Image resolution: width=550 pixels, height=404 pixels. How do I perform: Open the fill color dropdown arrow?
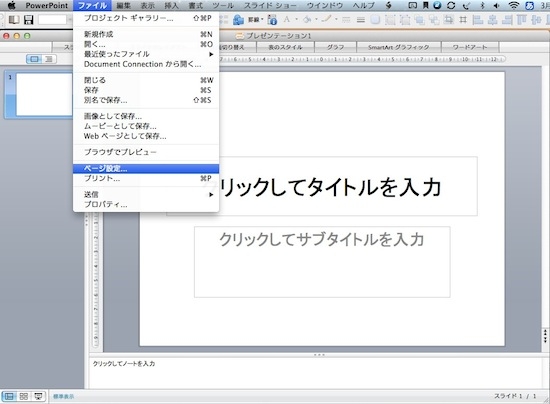click(316, 19)
